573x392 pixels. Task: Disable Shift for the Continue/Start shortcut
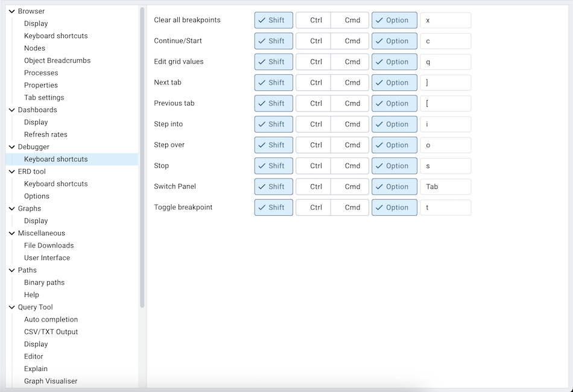tap(273, 40)
